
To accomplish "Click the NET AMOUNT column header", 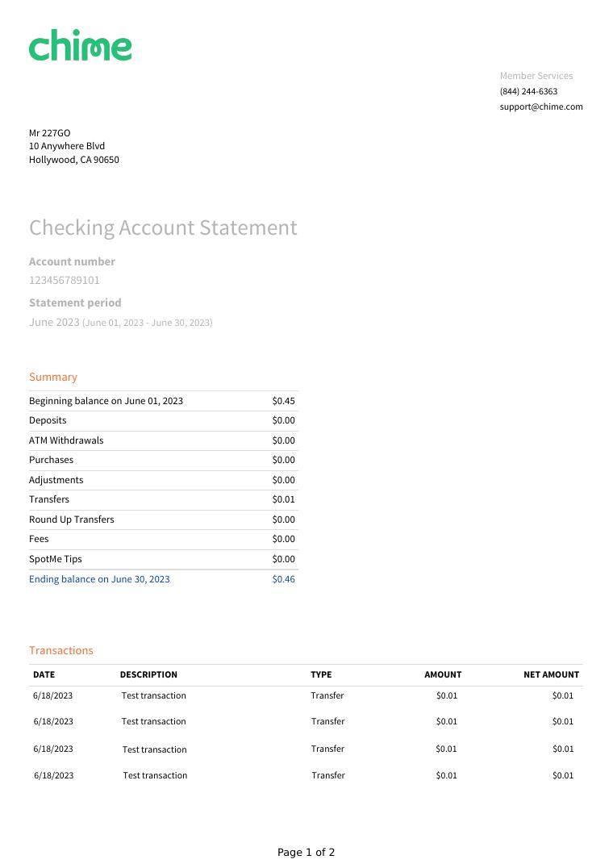I will pos(551,674).
